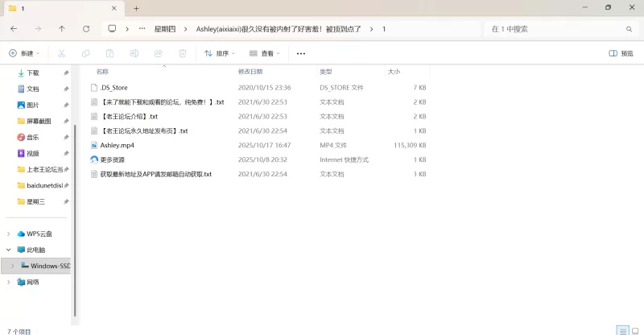Toggle the 详细信息 details pane
The width and height of the screenshot is (644, 335).
[623, 53]
